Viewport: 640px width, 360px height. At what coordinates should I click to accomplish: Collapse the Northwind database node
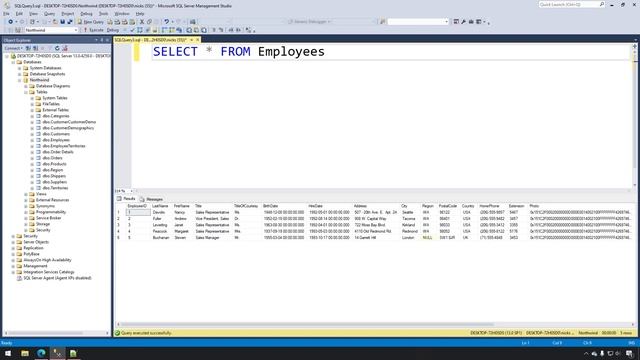click(x=20, y=80)
